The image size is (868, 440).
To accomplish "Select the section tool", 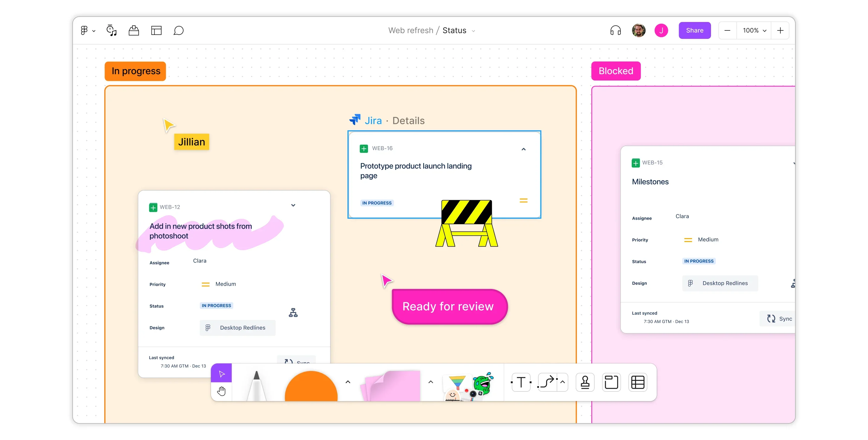I will click(x=612, y=382).
